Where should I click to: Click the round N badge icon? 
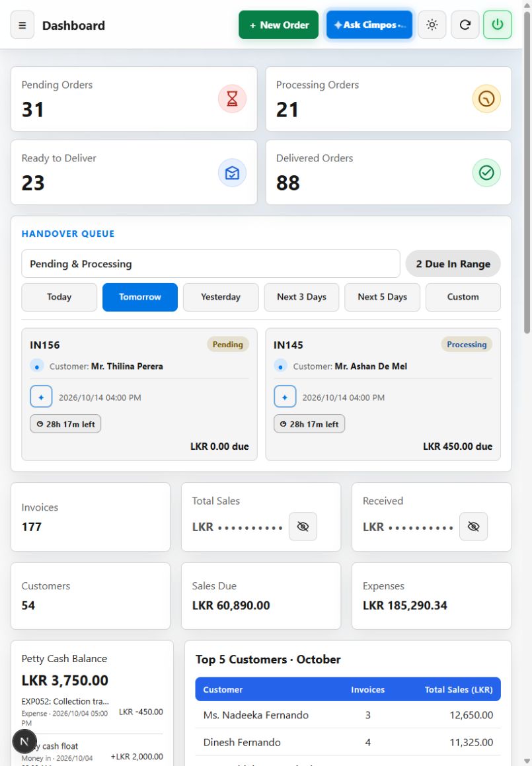(24, 742)
